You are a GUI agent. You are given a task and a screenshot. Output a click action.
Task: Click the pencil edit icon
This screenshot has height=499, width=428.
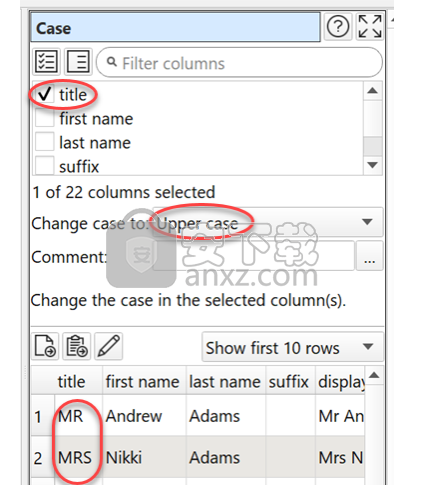[x=108, y=346]
